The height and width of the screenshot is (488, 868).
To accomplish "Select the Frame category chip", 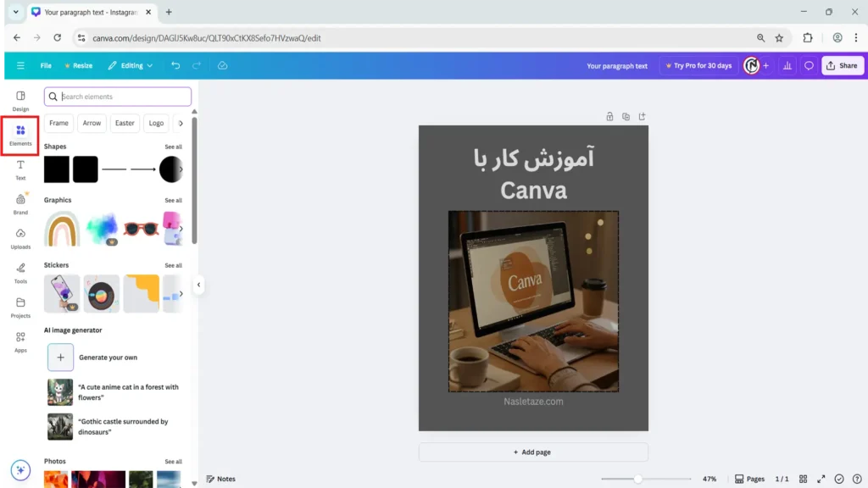I will click(x=58, y=123).
